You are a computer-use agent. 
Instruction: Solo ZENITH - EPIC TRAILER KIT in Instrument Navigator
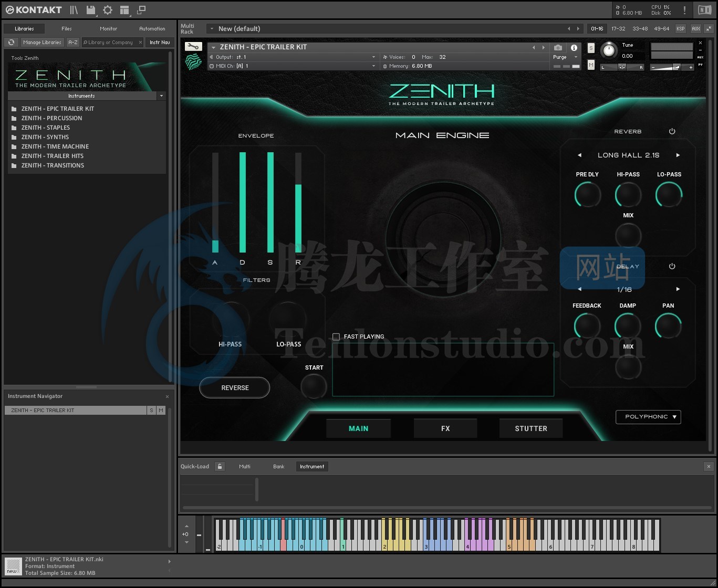click(x=151, y=410)
